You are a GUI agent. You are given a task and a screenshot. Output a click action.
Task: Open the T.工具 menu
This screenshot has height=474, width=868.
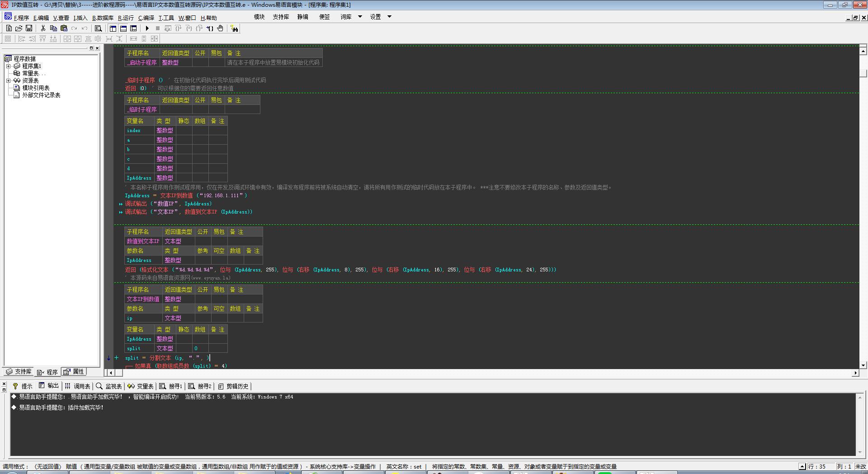pyautogui.click(x=166, y=18)
